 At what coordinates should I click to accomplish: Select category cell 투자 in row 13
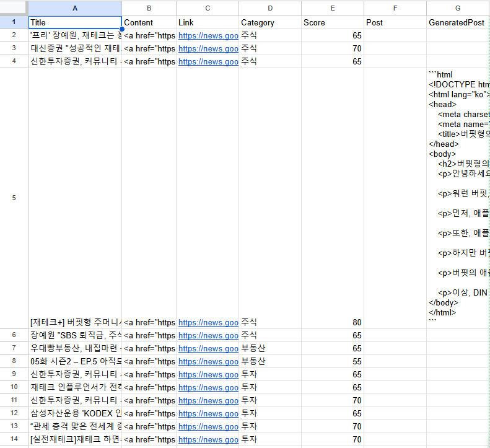coord(270,426)
